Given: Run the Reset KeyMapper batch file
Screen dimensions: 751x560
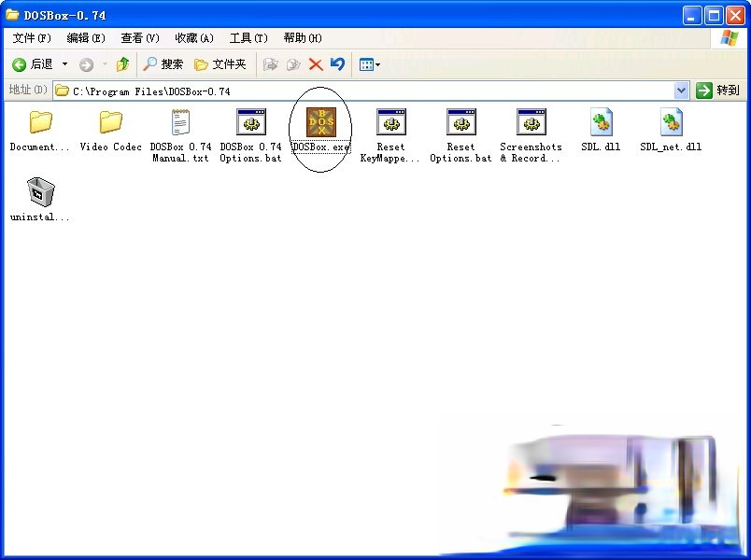Looking at the screenshot, I should [390, 123].
